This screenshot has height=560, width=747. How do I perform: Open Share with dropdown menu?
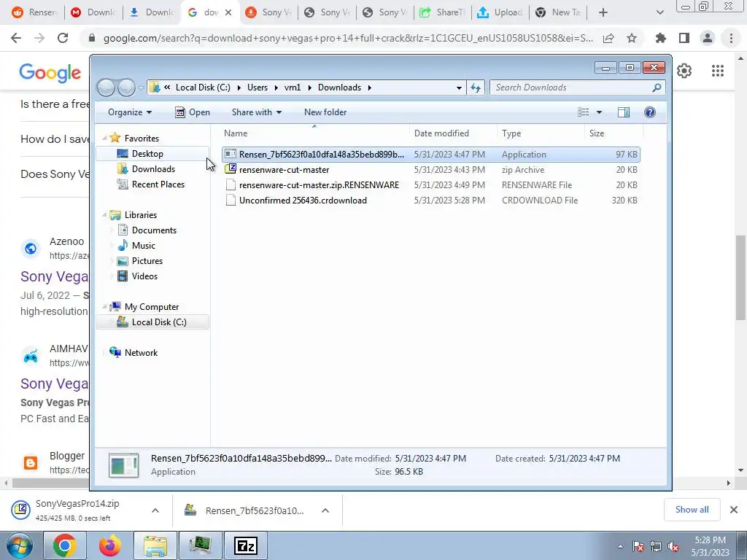pos(256,112)
